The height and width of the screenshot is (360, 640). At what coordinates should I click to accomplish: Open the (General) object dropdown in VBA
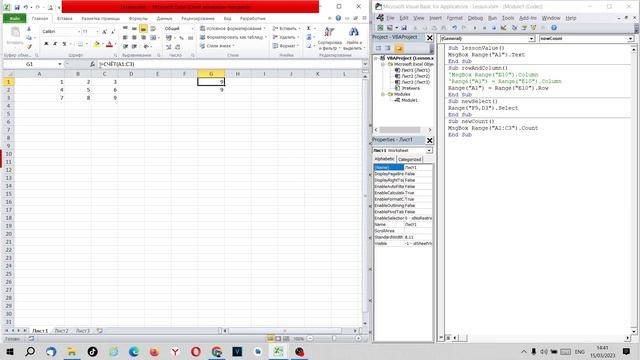pos(531,38)
